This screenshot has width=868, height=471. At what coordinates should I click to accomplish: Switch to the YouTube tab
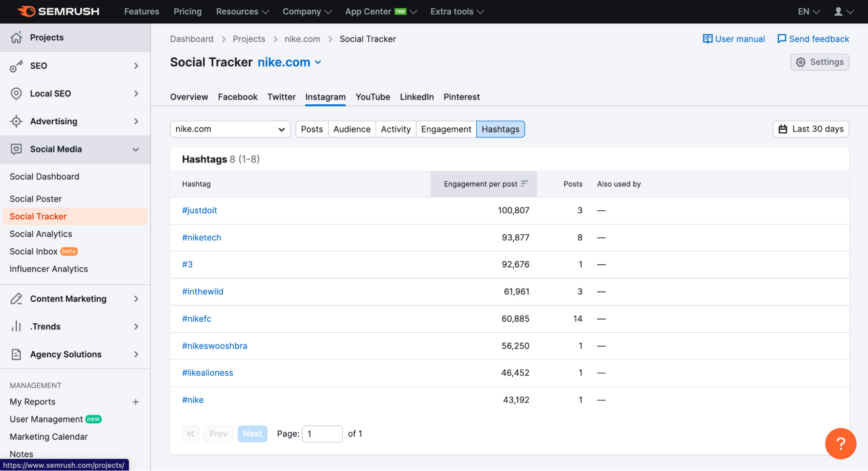(x=373, y=97)
